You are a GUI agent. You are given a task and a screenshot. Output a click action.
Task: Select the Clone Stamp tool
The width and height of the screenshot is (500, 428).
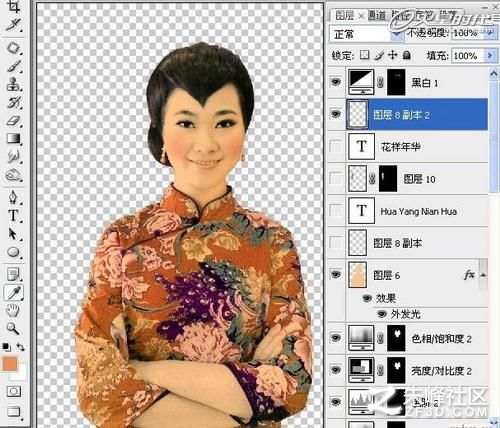13,84
